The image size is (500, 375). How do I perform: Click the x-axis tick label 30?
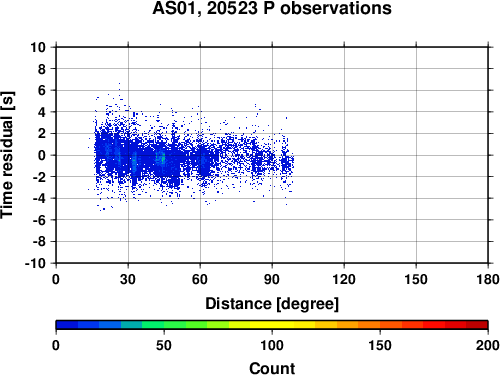128,279
